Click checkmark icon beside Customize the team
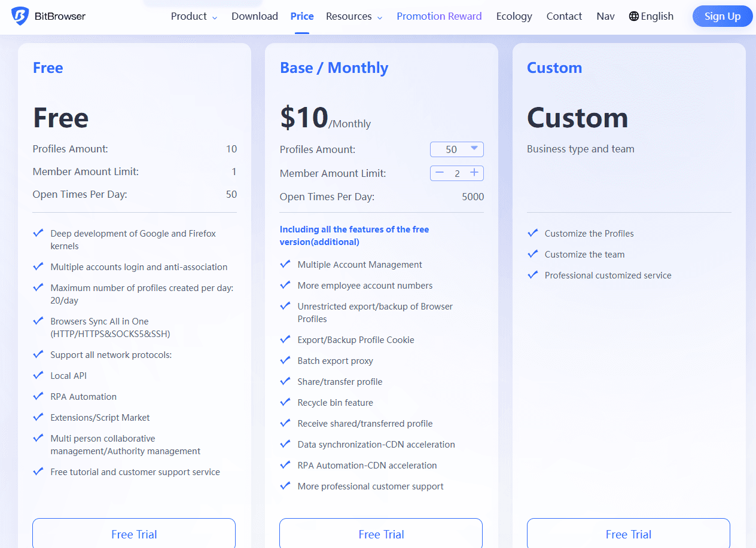The width and height of the screenshot is (756, 548). pyautogui.click(x=533, y=254)
